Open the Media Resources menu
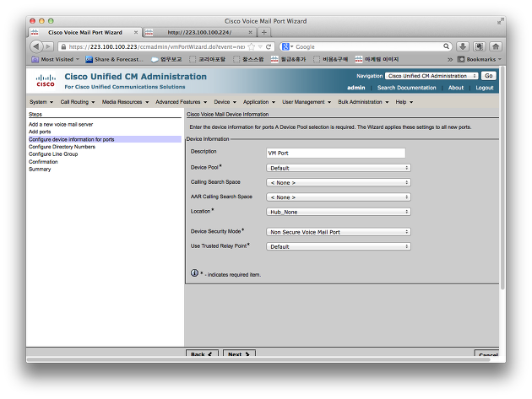532x399 pixels. click(x=126, y=102)
